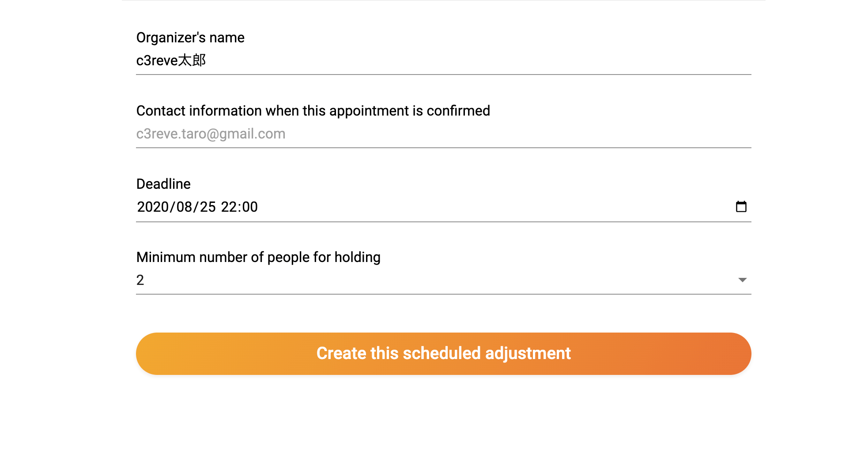This screenshot has width=868, height=464.
Task: Select the hour 22 in Deadline
Action: tap(229, 207)
